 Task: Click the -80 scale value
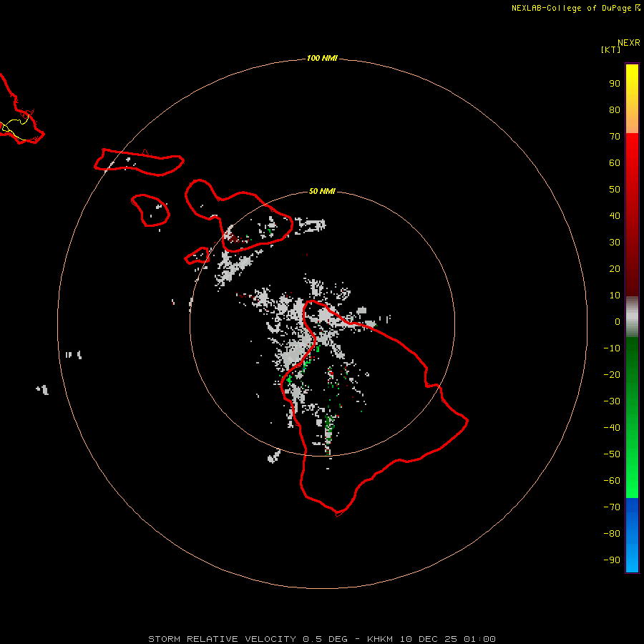(x=612, y=534)
